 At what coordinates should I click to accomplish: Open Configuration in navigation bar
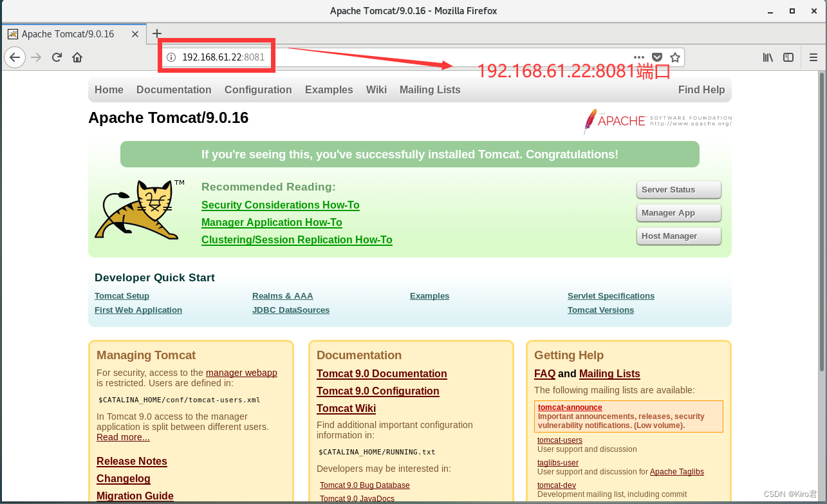click(258, 90)
